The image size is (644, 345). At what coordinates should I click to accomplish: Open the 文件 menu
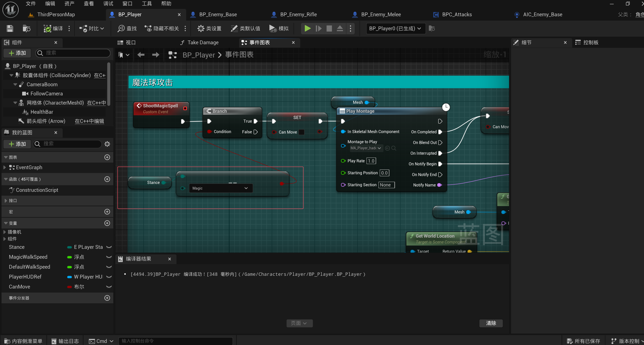click(x=31, y=4)
